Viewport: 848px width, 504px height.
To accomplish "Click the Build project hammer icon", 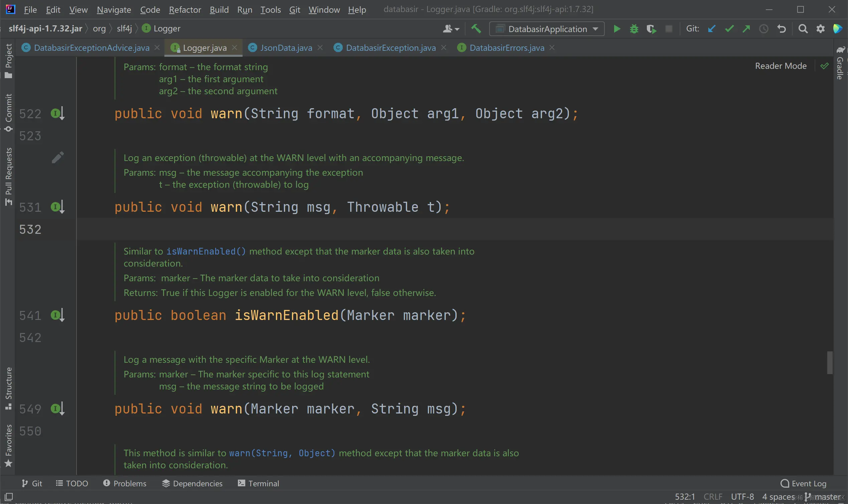I will (x=476, y=29).
